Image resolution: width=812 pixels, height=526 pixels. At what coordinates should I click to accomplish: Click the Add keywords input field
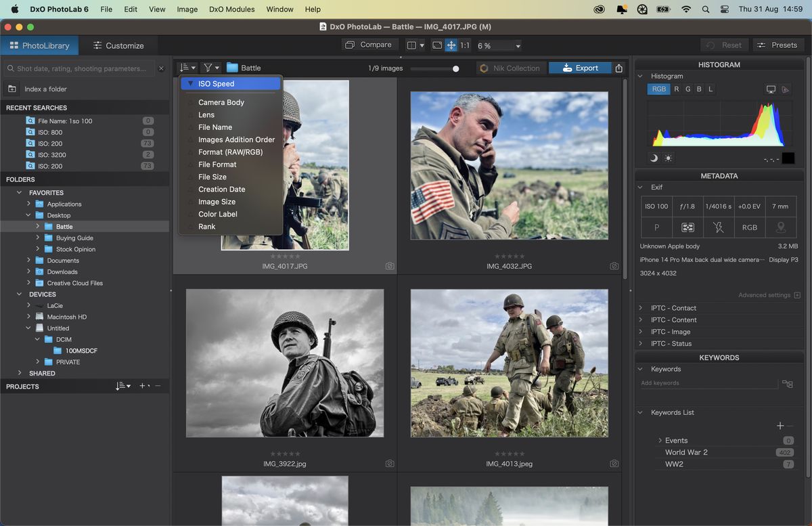tap(709, 383)
